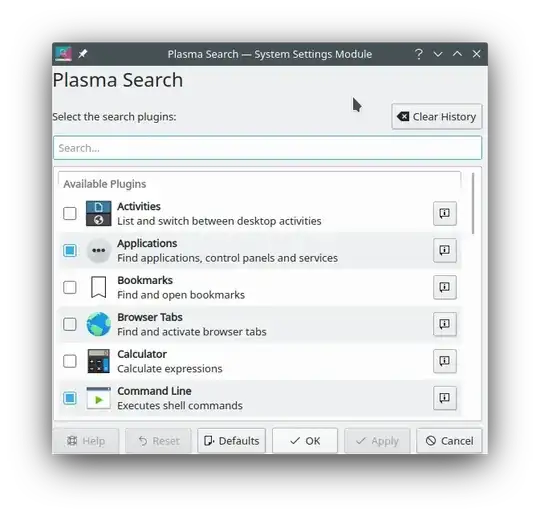
Task: Click the Cancel button
Action: 449,441
